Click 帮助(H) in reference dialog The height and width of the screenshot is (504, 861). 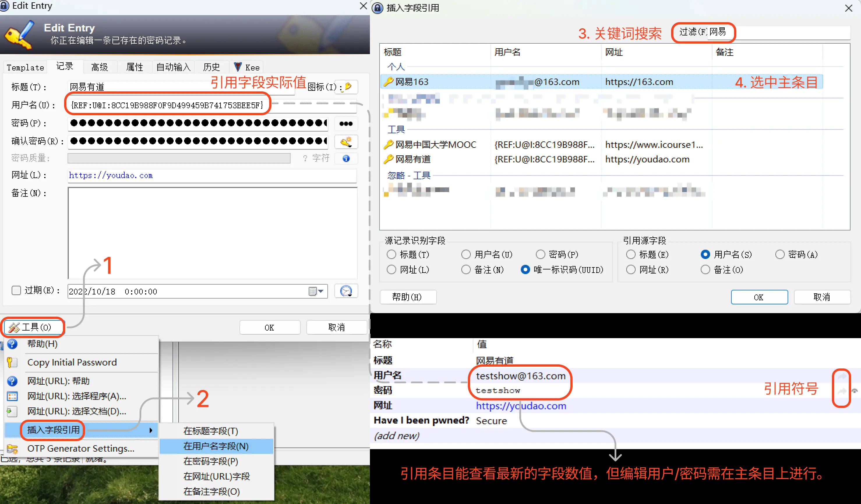tap(408, 297)
